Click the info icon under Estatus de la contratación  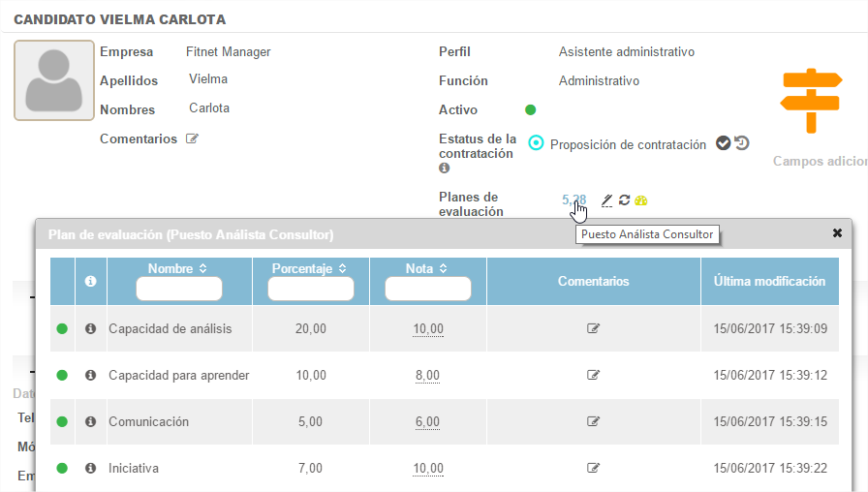445,169
